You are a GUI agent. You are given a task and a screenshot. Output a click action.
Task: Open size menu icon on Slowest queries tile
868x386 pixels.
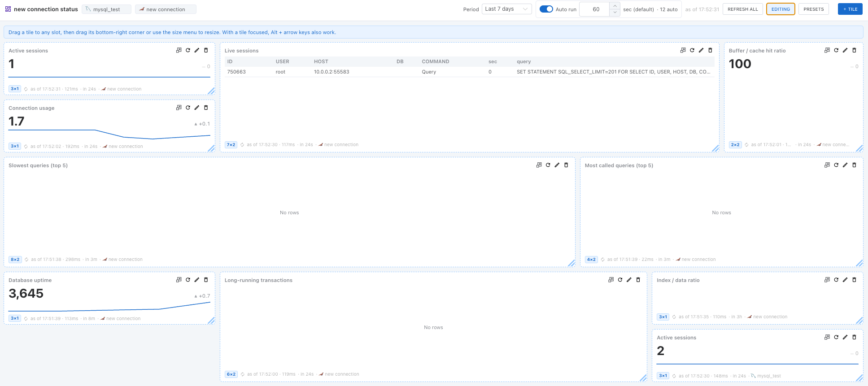(x=539, y=165)
